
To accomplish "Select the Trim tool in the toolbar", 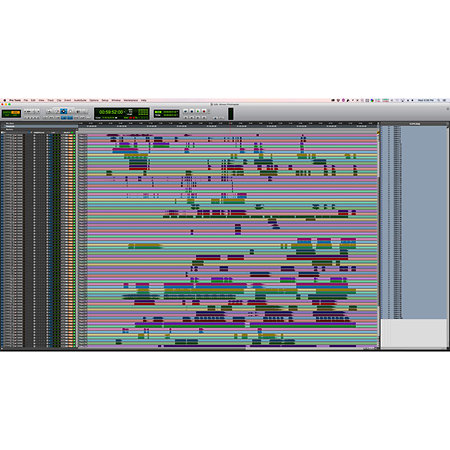I will pos(57,111).
